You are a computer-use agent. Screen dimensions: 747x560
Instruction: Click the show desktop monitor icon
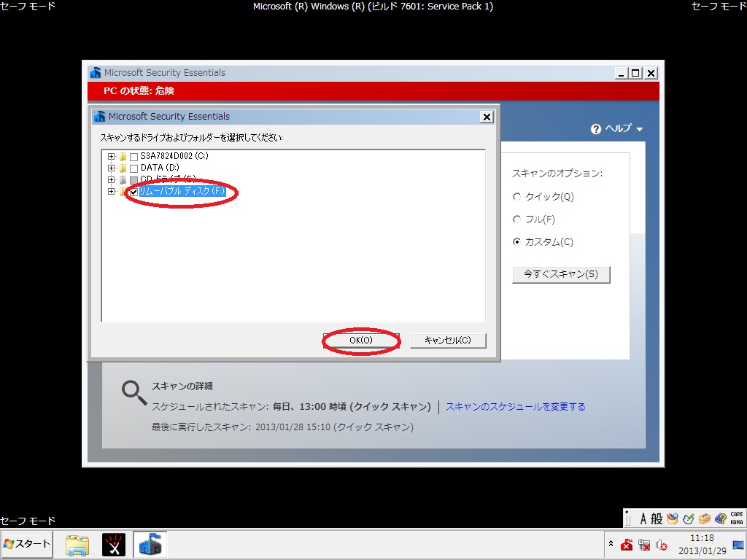740,545
